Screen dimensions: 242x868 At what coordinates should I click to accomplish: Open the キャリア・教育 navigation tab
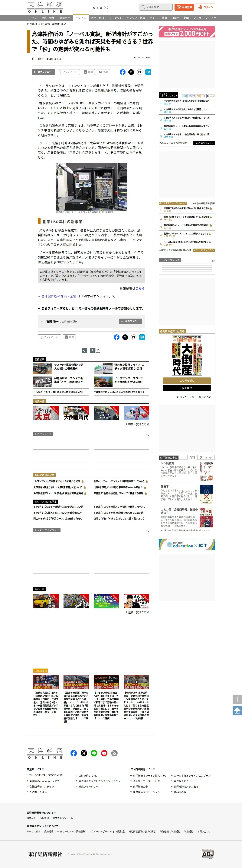(x=136, y=18)
